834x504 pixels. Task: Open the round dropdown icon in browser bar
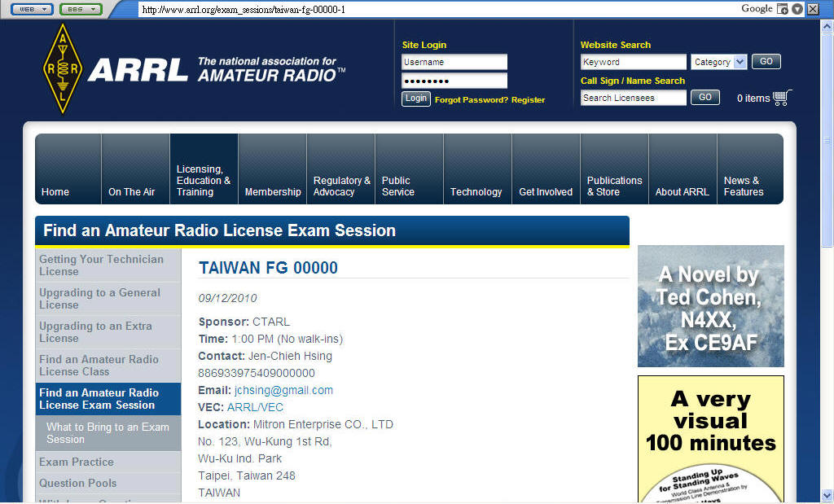click(x=797, y=9)
